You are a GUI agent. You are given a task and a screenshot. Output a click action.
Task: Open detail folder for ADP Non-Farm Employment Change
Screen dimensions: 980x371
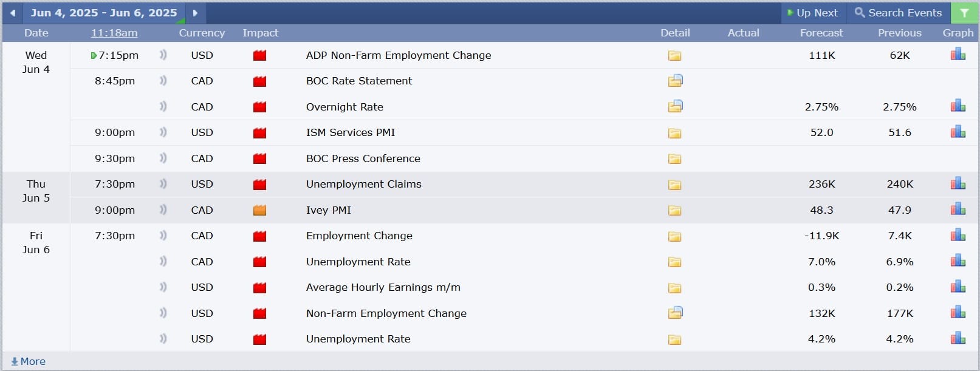click(674, 56)
